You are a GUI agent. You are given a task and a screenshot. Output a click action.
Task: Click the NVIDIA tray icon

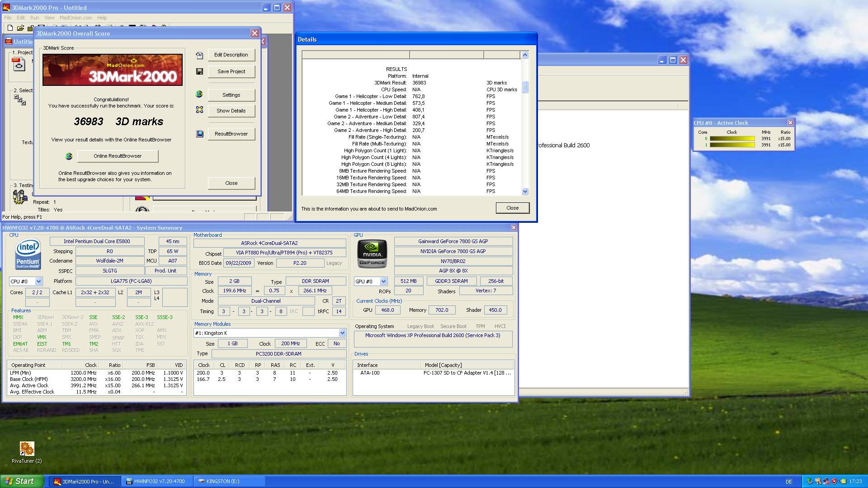point(843,481)
